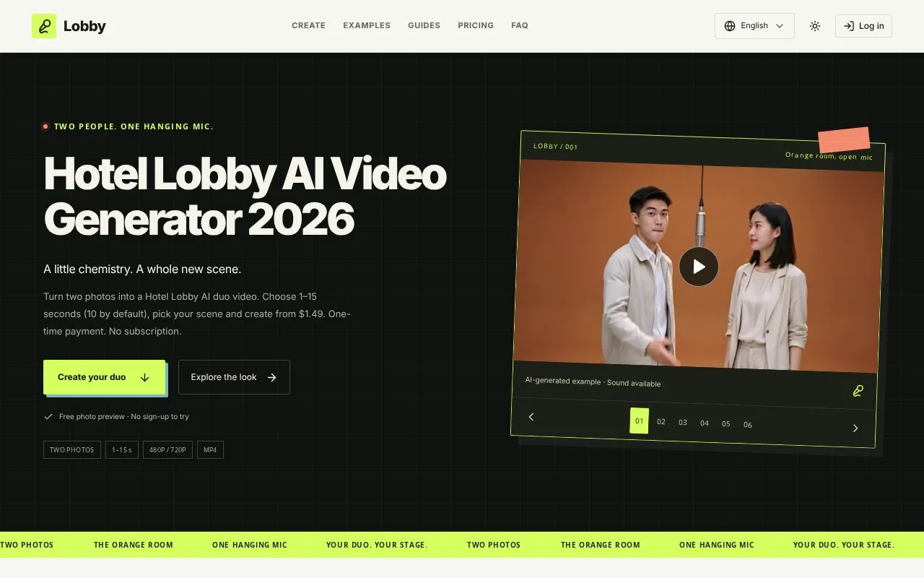Click the 1–15 s duration tag
Image resolution: width=924 pixels, height=578 pixels.
click(122, 450)
